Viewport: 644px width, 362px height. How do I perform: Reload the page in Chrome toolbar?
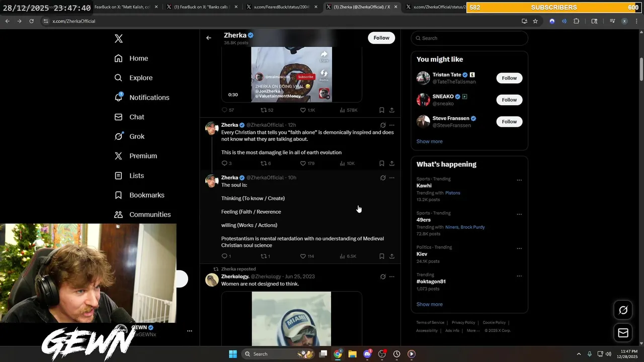tap(31, 21)
